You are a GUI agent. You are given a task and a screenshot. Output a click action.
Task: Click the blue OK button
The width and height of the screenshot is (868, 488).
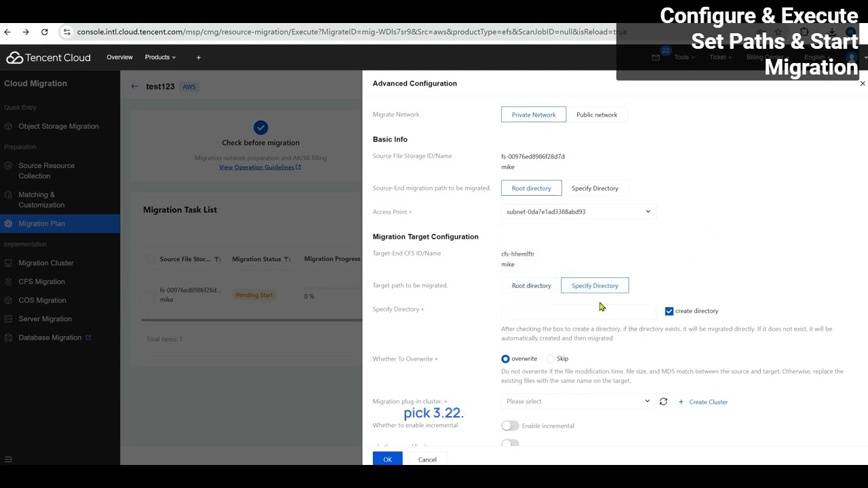[387, 460]
